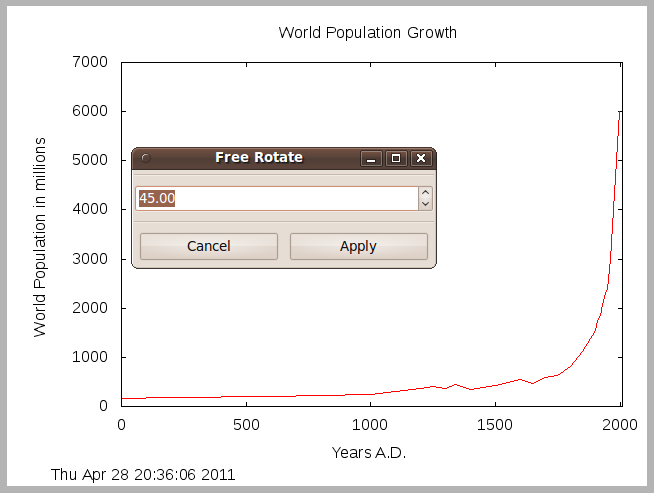The image size is (654, 493).
Task: Click the Apply button
Action: coord(358,246)
